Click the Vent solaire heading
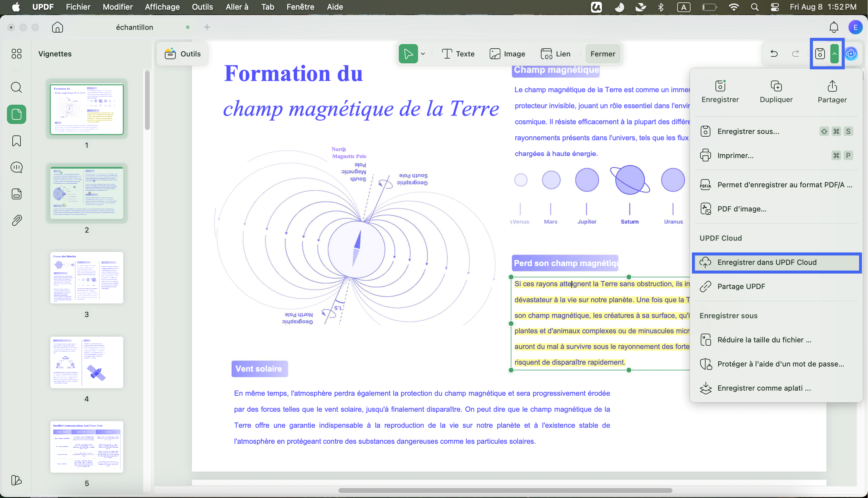Image resolution: width=868 pixels, height=498 pixels. coord(259,369)
